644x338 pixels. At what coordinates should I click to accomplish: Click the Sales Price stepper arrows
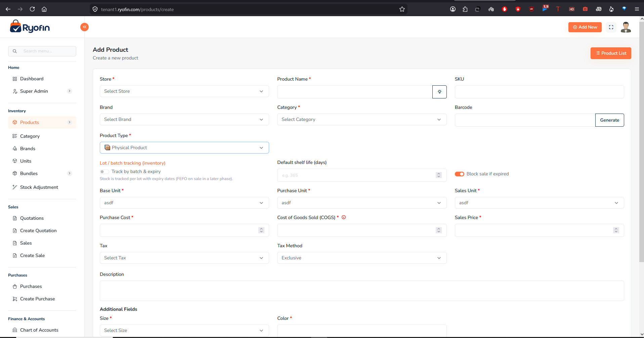616,230
